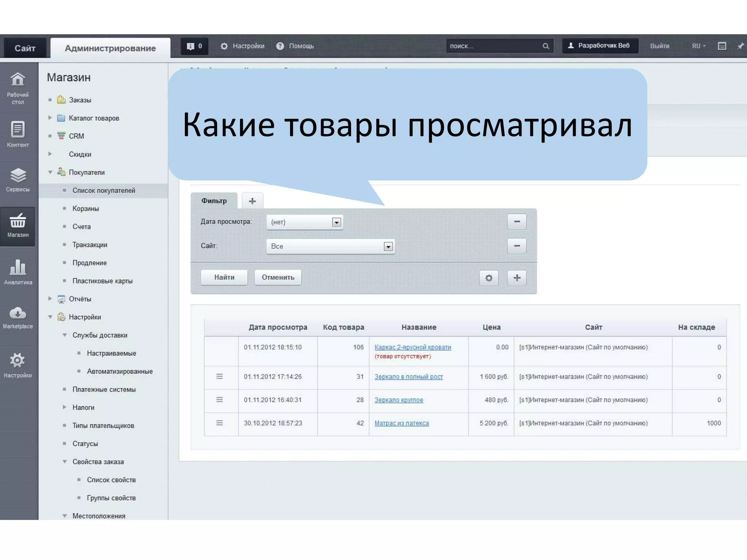Select Группы свойств in the tree
Image resolution: width=747 pixels, height=560 pixels.
pyautogui.click(x=111, y=498)
